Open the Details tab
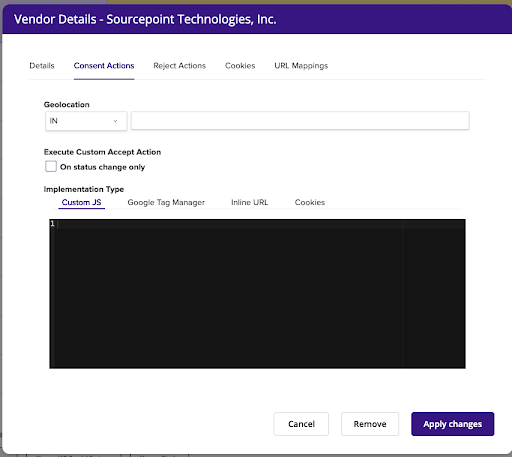Viewport: 512px width, 457px height. [42, 66]
